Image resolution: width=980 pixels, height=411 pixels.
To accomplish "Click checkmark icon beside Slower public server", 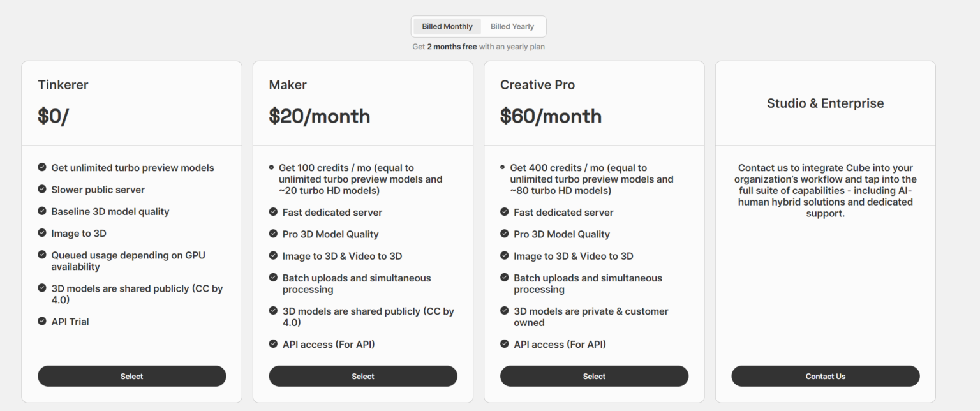I will pos(42,190).
